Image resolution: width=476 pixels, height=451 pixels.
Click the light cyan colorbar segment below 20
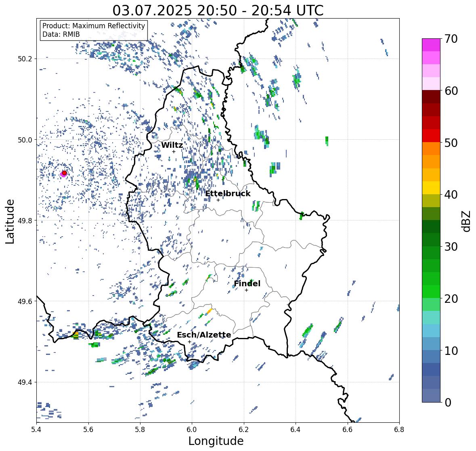tap(431, 317)
